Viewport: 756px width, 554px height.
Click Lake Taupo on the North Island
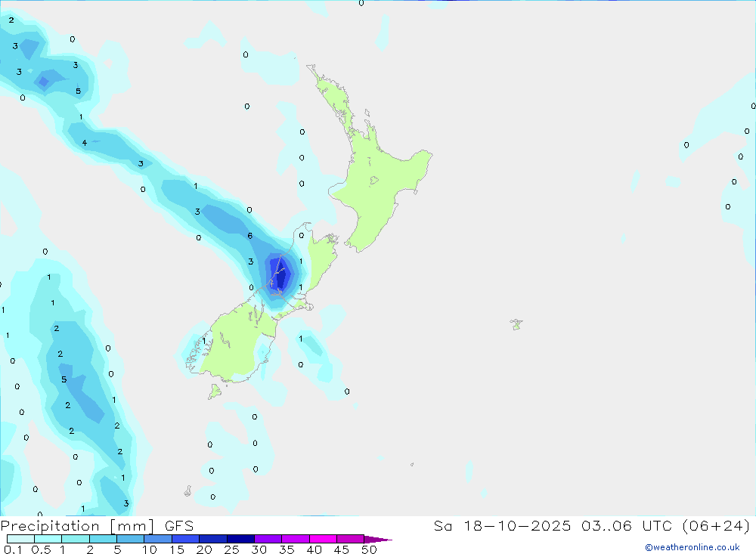pos(374,181)
